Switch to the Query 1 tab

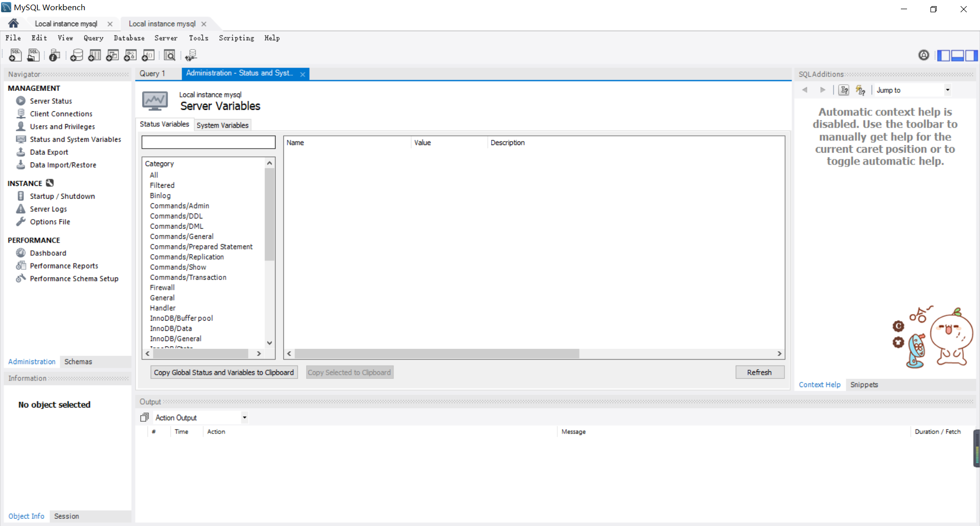click(x=153, y=74)
